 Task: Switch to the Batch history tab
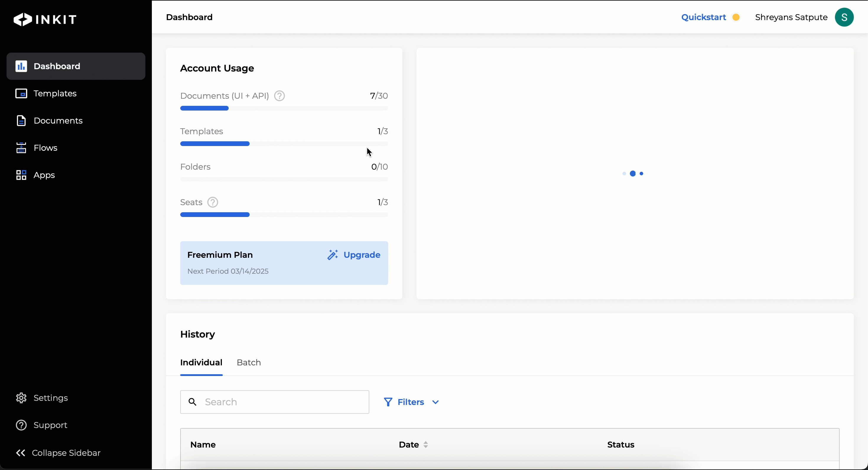pyautogui.click(x=249, y=363)
